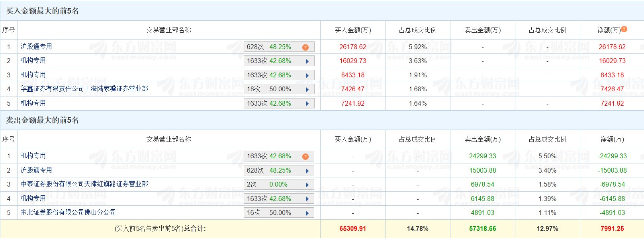Click the orange question icon in the 沪股通专用 buy row
The width and height of the screenshot is (644, 238).
(305, 47)
